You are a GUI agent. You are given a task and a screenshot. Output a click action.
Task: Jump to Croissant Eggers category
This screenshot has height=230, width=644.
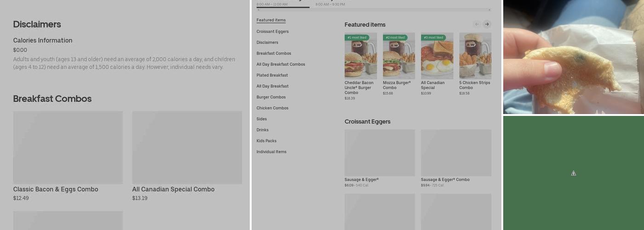pyautogui.click(x=272, y=31)
